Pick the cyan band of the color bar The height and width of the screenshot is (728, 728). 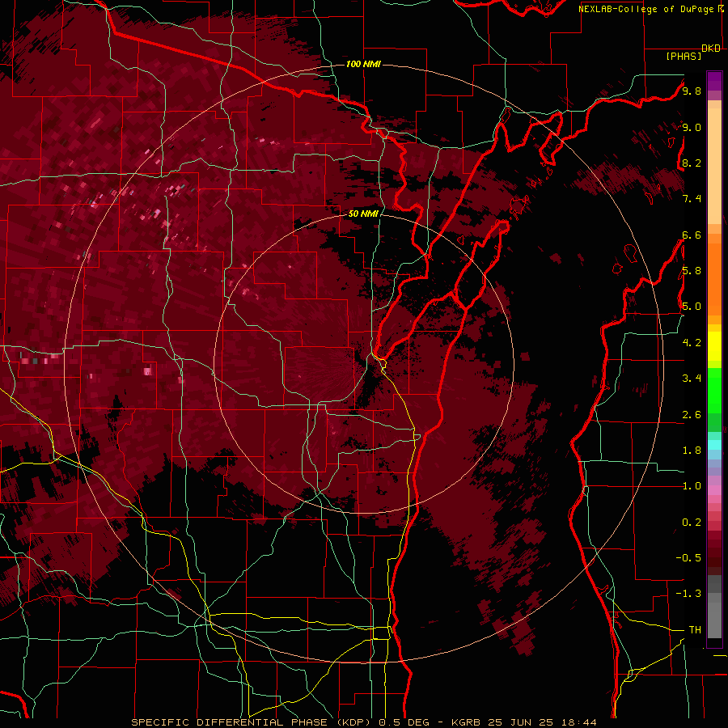[714, 445]
